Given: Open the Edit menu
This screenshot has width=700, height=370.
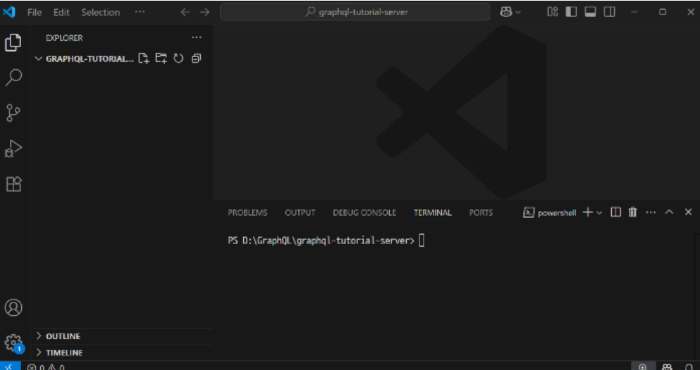Looking at the screenshot, I should click(61, 12).
